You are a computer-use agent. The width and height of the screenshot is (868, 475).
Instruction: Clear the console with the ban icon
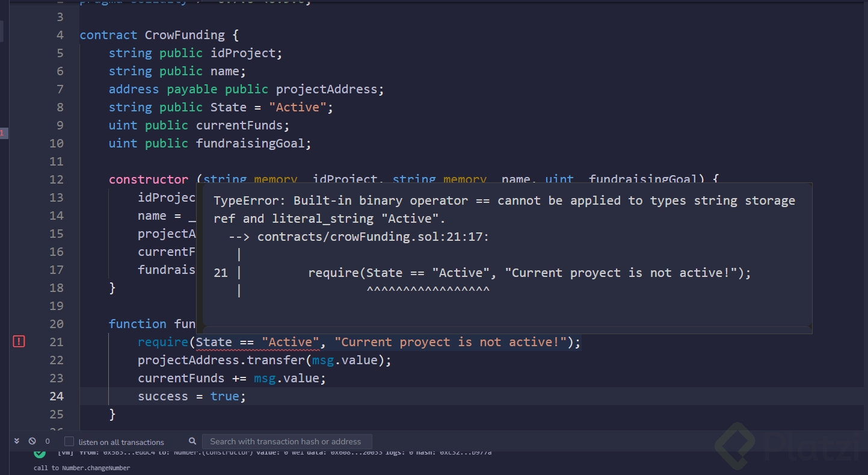click(x=32, y=441)
